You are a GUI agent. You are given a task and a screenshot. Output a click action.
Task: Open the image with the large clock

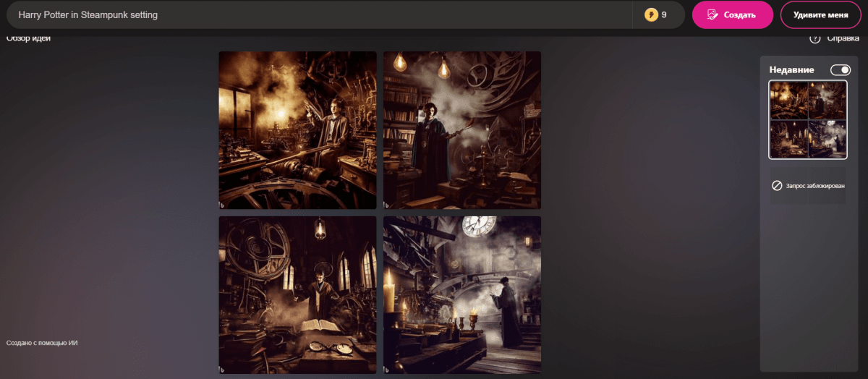coord(462,295)
